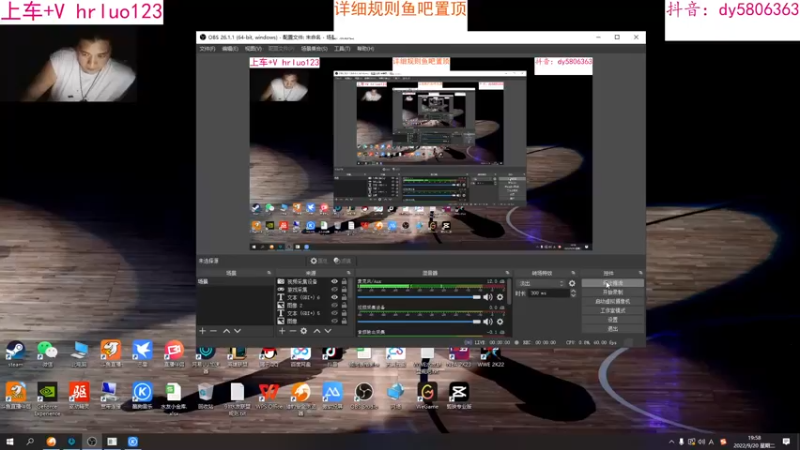The height and width of the screenshot is (450, 800).
Task: Open microphone channel gear settings
Action: tap(500, 297)
